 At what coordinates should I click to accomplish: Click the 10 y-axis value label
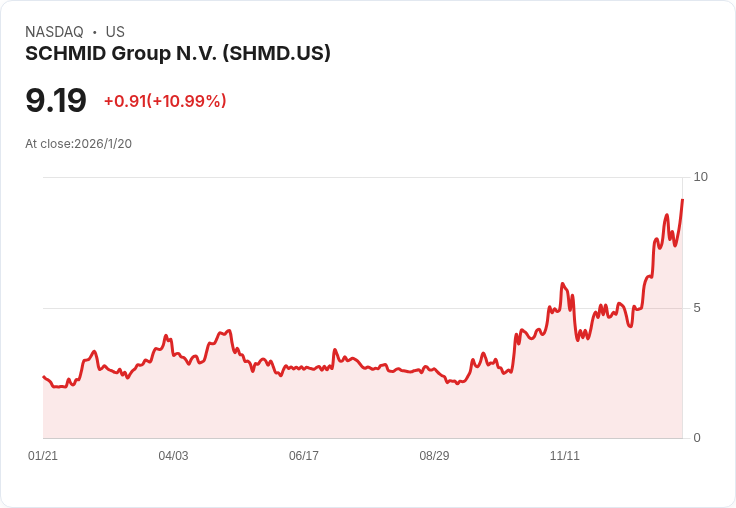click(x=700, y=177)
